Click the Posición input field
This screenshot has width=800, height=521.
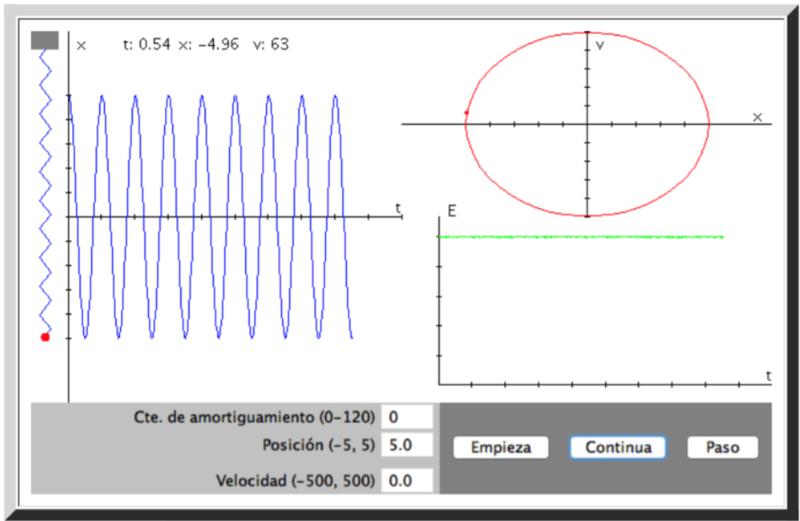point(407,444)
